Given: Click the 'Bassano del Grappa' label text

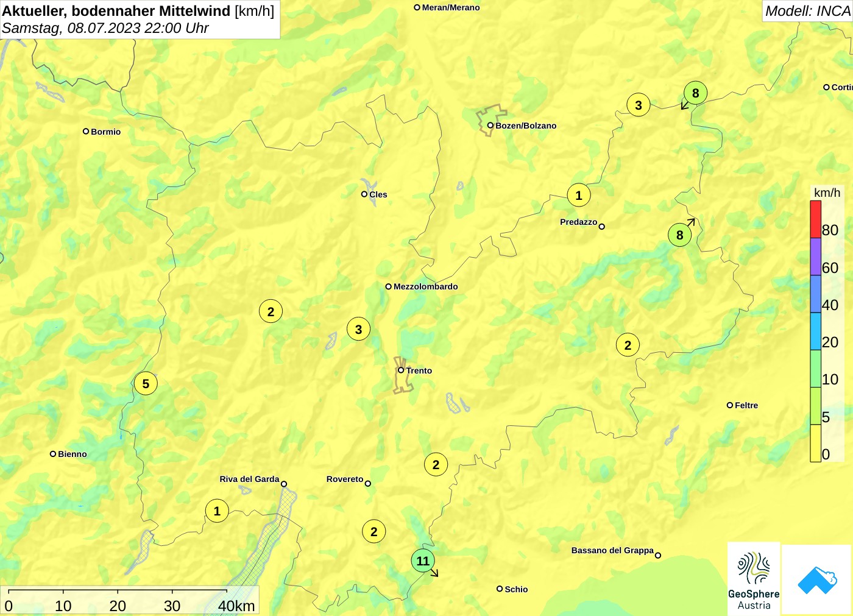Looking at the screenshot, I should point(612,550).
